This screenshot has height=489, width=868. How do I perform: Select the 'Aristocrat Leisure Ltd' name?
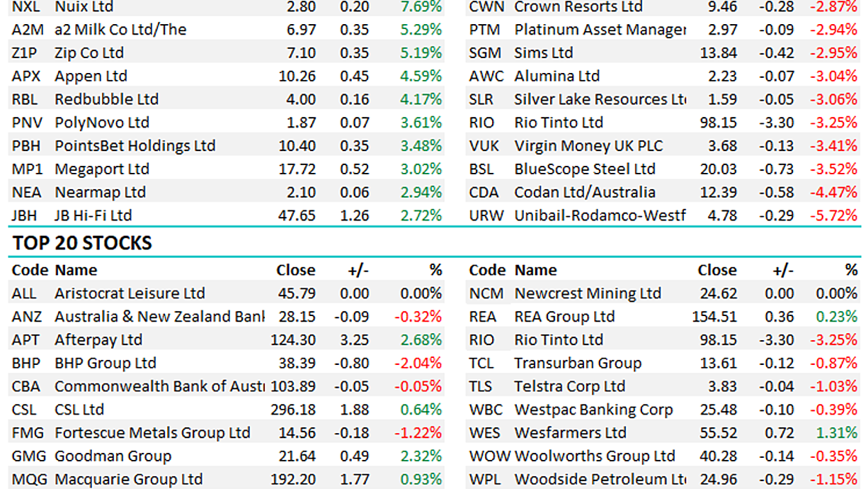(130, 293)
